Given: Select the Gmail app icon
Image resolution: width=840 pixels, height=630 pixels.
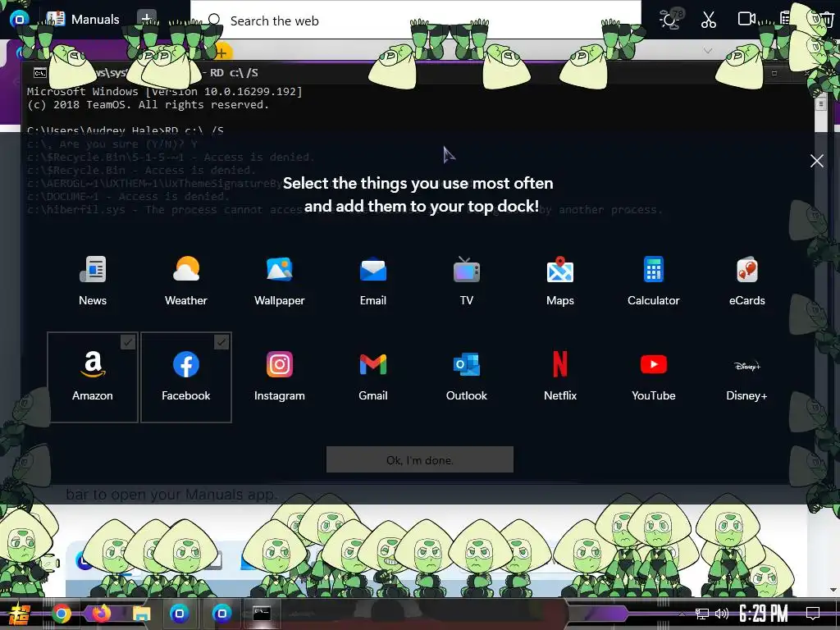Looking at the screenshot, I should 373,364.
